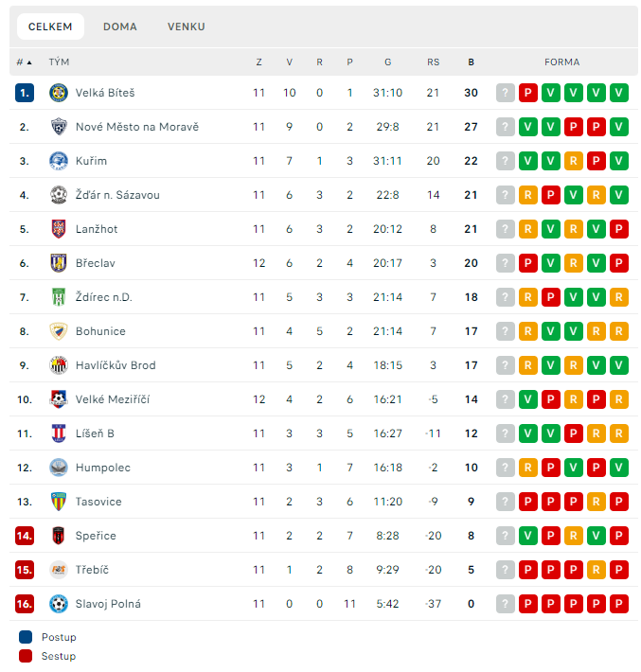The image size is (641, 672).
Task: Click Velká Bíteš gray question-mark form box
Action: tap(506, 93)
